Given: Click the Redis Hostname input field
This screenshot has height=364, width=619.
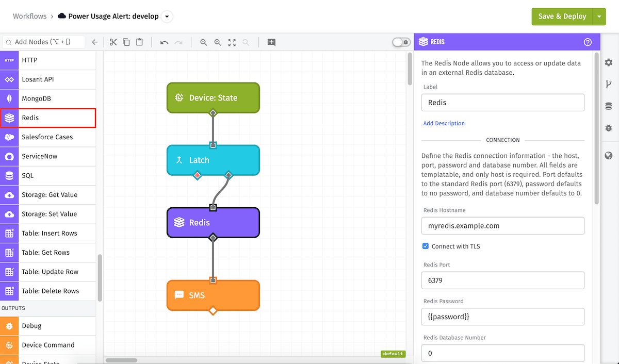Looking at the screenshot, I should (503, 226).
